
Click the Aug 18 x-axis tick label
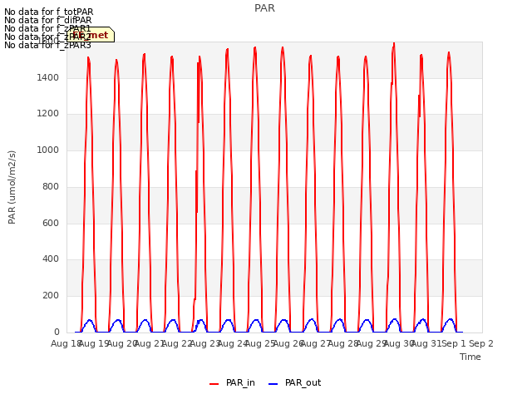point(66,344)
